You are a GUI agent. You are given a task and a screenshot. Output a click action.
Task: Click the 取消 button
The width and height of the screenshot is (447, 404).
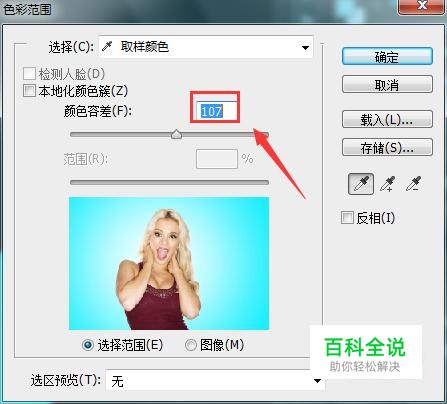[x=387, y=84]
